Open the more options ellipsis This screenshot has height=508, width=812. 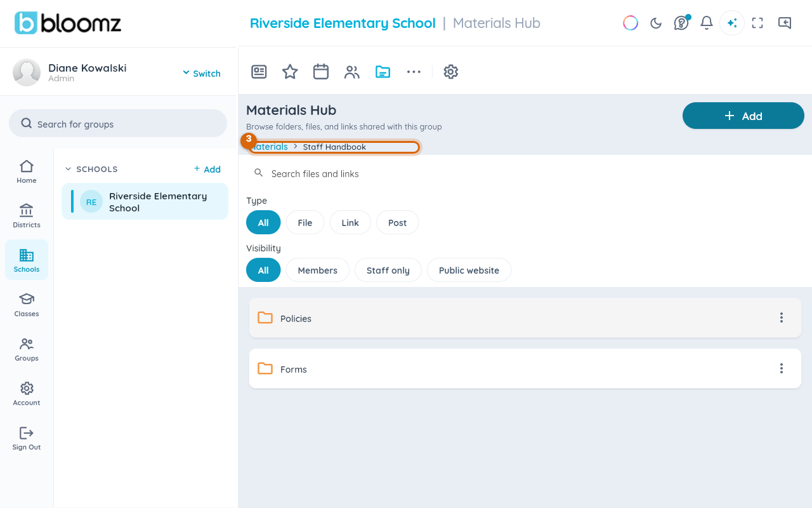point(414,72)
